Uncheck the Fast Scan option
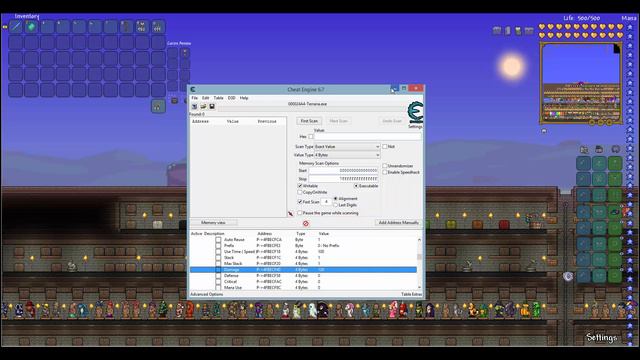The image size is (640, 360). pyautogui.click(x=300, y=202)
